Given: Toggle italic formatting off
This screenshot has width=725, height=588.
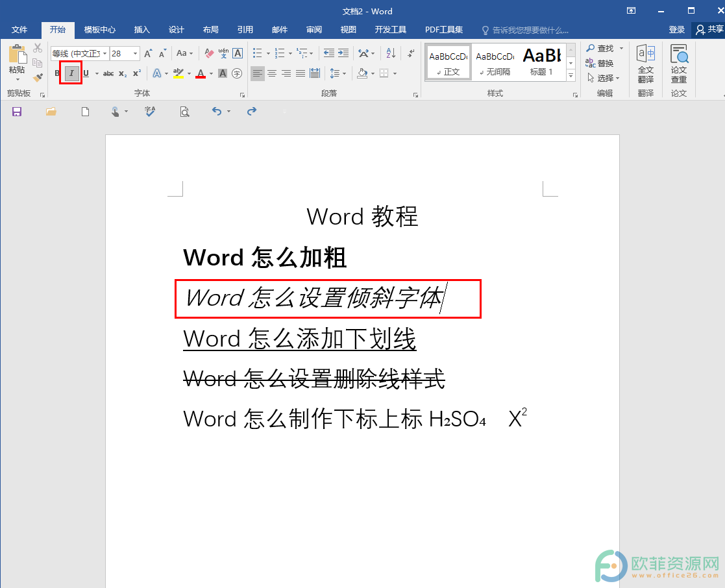Looking at the screenshot, I should click(x=71, y=73).
